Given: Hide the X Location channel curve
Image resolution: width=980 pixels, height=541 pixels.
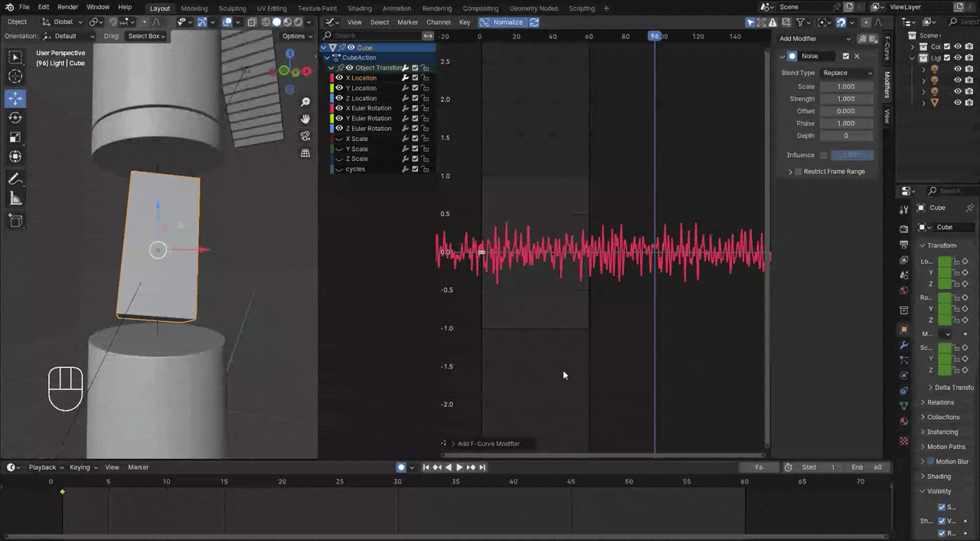Looking at the screenshot, I should [x=339, y=77].
